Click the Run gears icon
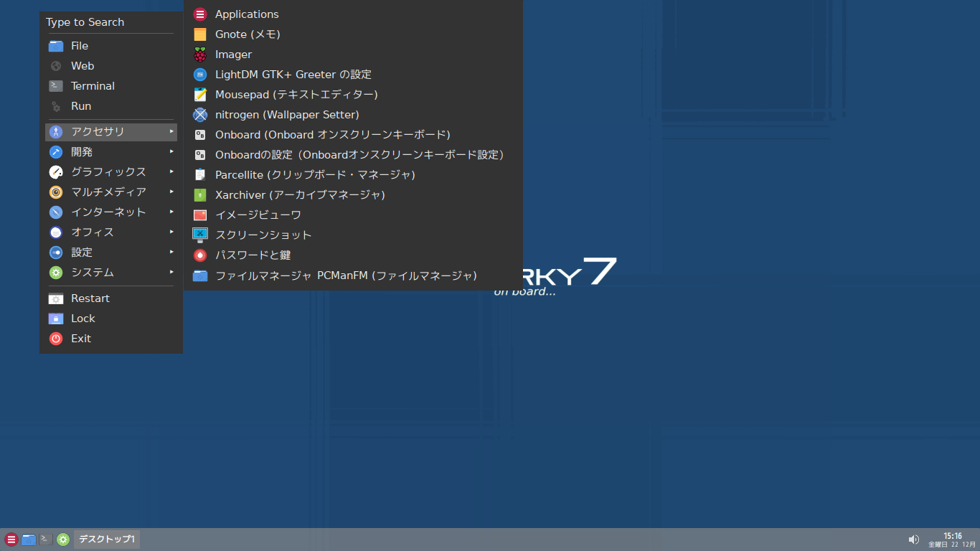 (x=56, y=106)
